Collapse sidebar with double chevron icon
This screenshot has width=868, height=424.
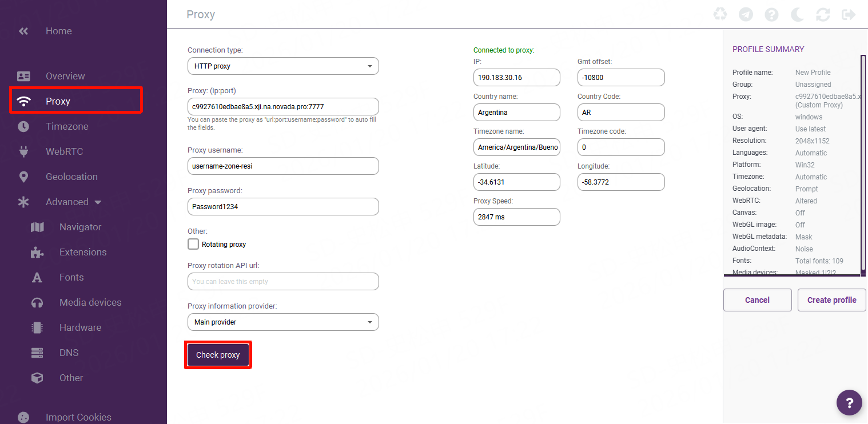coord(23,31)
